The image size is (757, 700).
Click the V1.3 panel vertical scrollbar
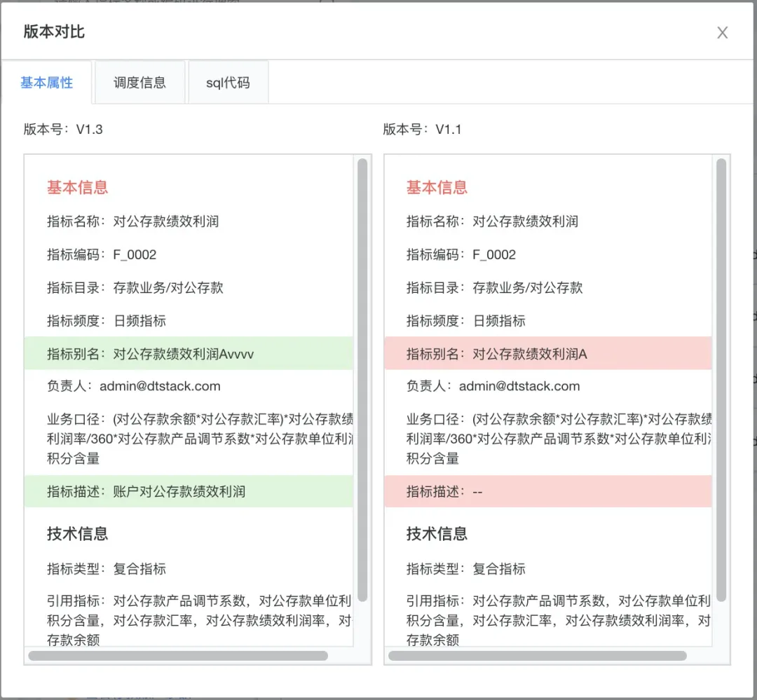[362, 378]
